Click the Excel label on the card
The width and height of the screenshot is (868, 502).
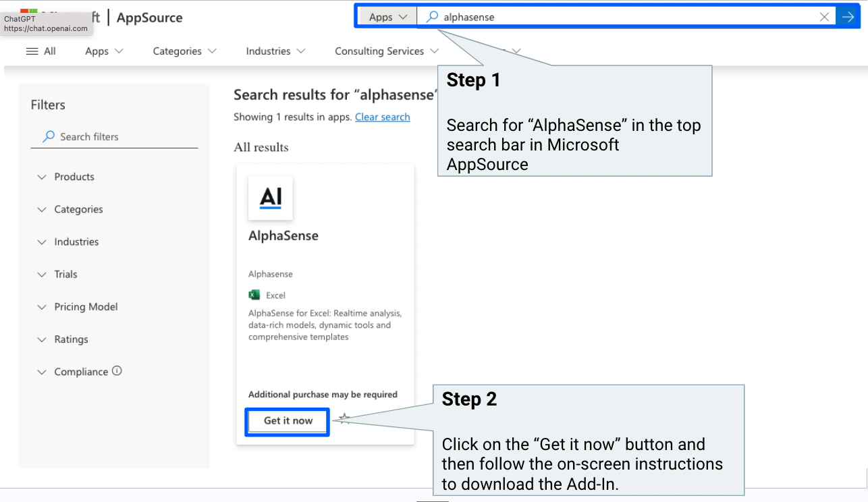point(275,296)
